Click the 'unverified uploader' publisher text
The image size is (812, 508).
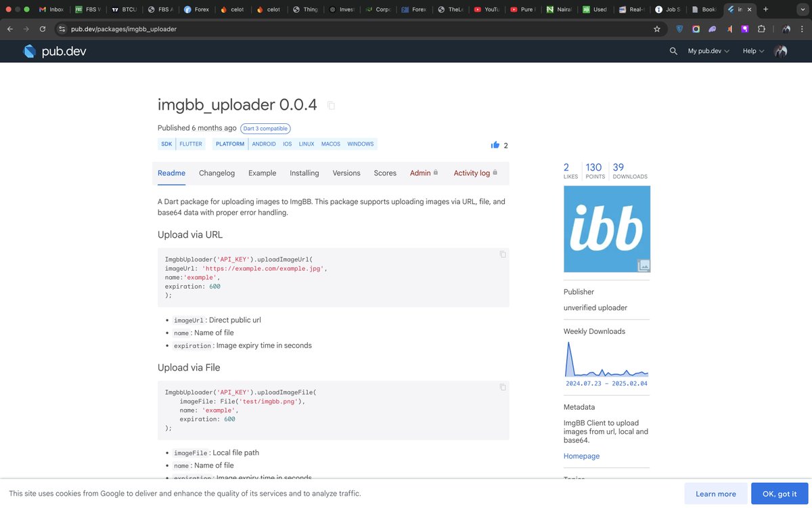point(595,308)
